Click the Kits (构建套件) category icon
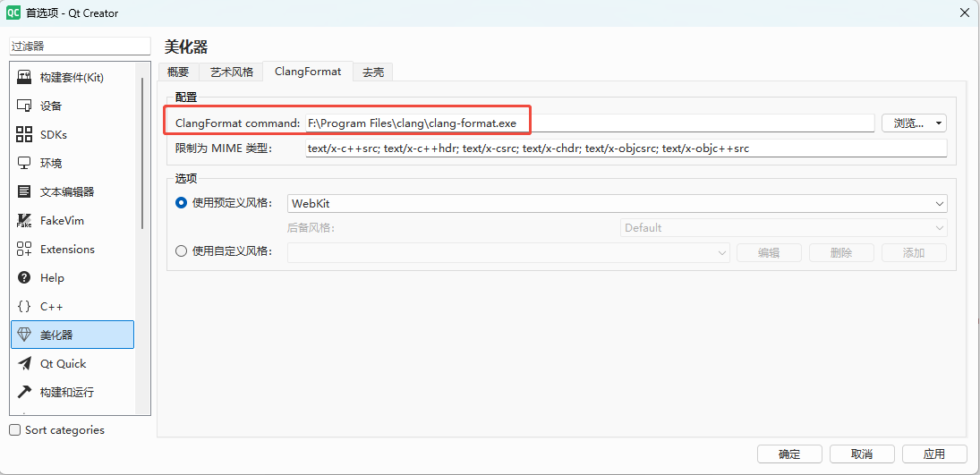The width and height of the screenshot is (980, 475). click(24, 78)
